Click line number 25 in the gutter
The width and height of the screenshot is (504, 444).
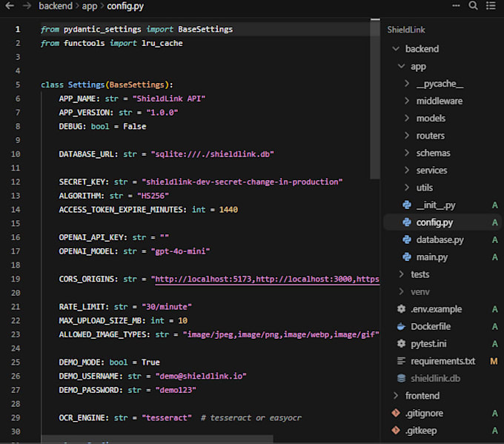(16, 362)
